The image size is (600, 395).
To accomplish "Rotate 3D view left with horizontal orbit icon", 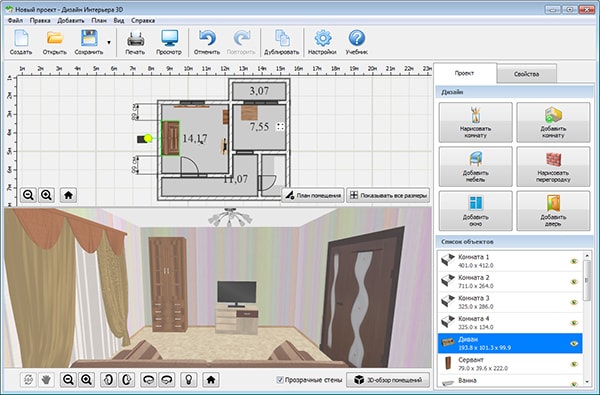I will pyautogui.click(x=148, y=380).
